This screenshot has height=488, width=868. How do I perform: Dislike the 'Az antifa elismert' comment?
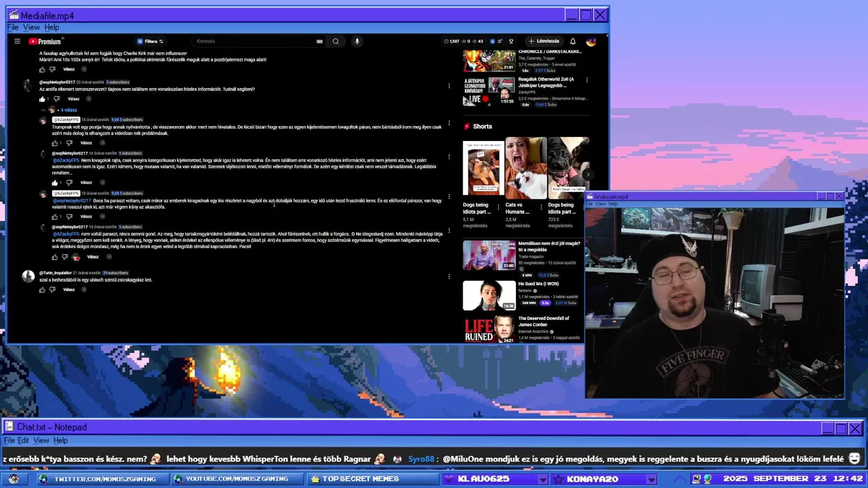pos(56,99)
